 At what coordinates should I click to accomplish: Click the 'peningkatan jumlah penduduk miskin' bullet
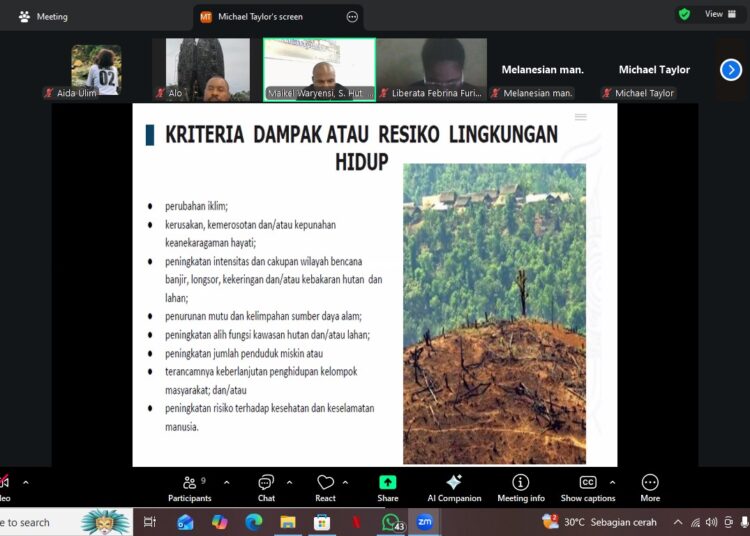[x=244, y=353]
